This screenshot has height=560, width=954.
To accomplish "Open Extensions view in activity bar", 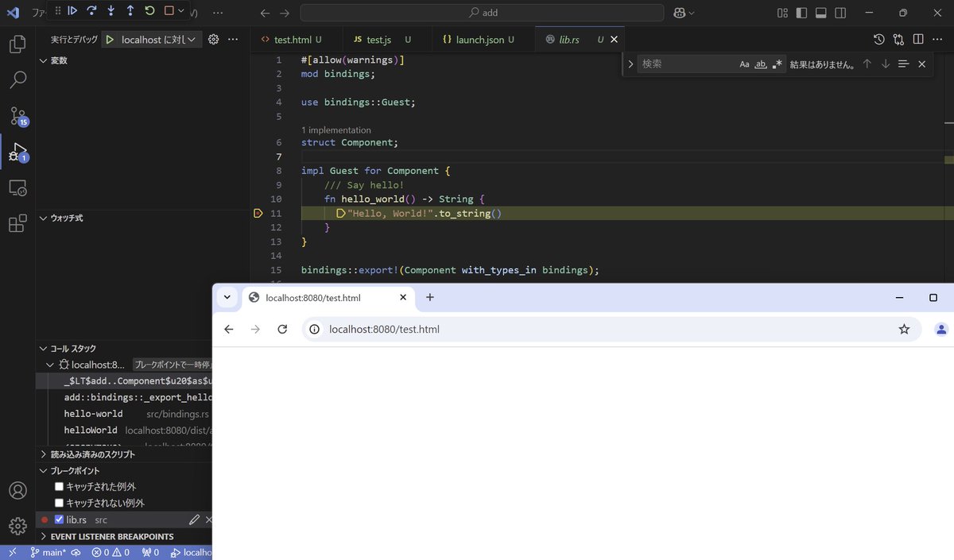I will point(17,224).
